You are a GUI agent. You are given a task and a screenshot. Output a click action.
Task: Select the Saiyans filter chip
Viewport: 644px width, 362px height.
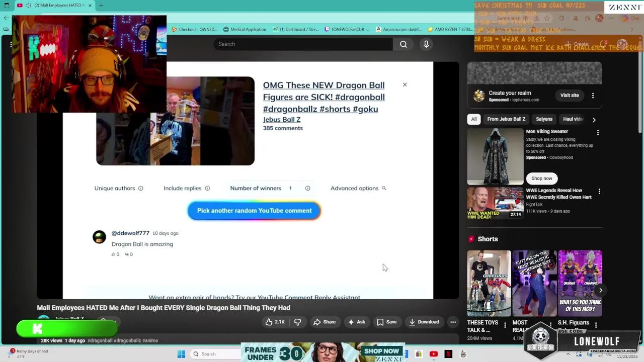click(544, 119)
